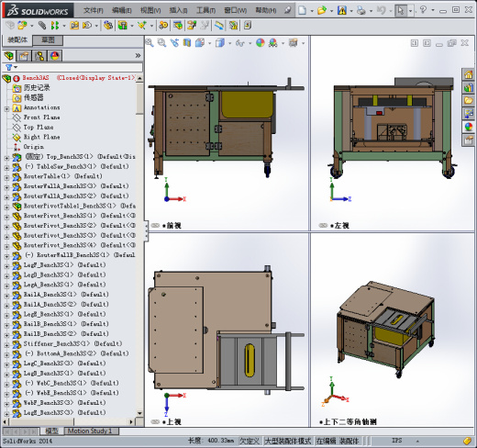
Task: Open the FeatureManager design tree tab icon
Action: tap(9, 56)
